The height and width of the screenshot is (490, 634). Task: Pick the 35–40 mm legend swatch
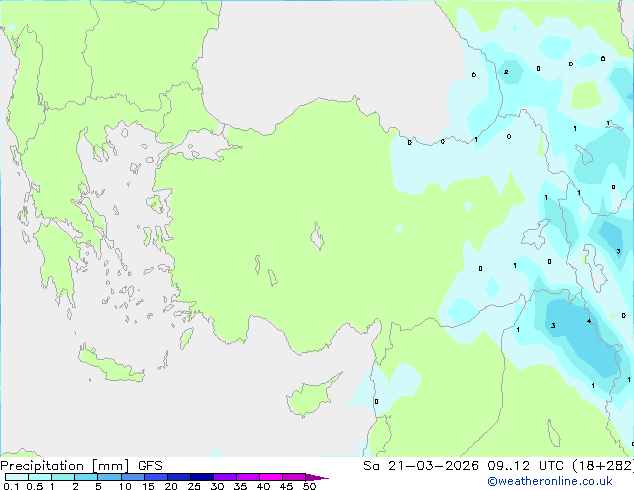tap(248, 477)
